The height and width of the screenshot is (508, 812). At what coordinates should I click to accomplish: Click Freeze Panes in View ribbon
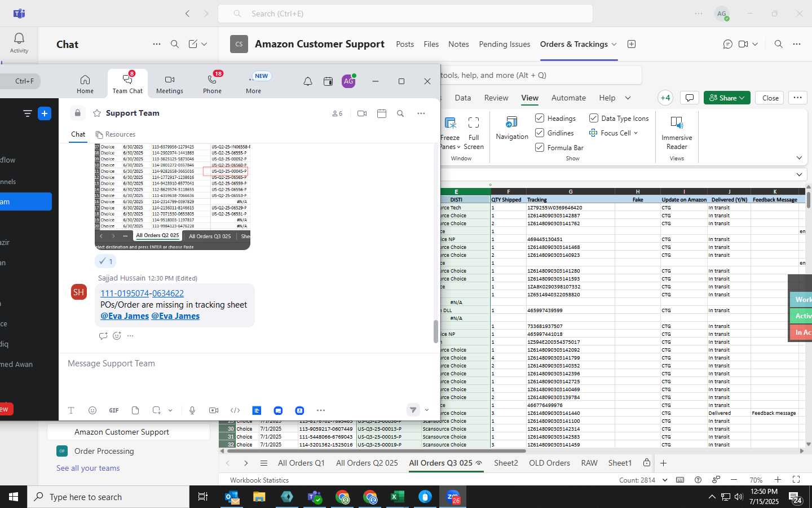(x=450, y=134)
